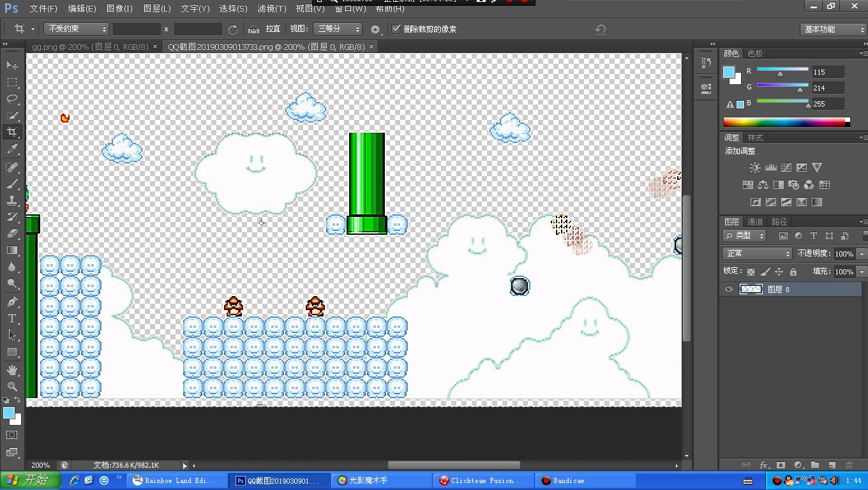Add a Color Balance adjustment (scales icon)
The width and height of the screenshot is (868, 490).
pos(763,185)
